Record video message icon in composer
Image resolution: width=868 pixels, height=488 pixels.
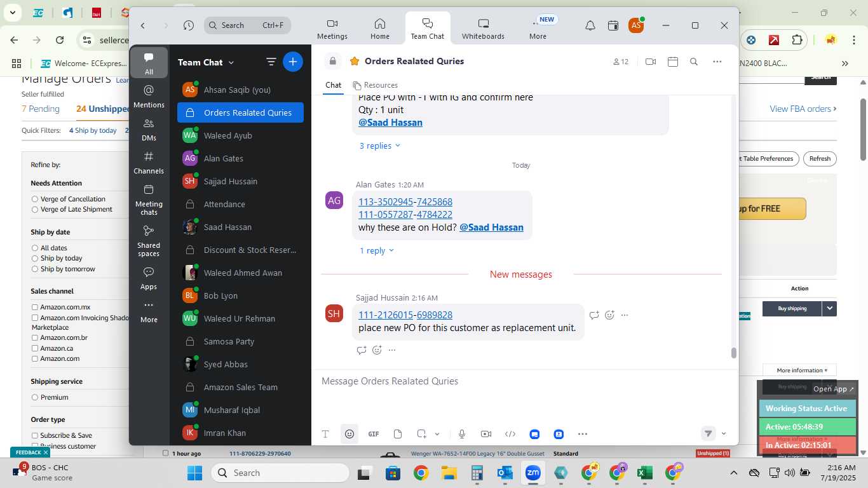486,434
